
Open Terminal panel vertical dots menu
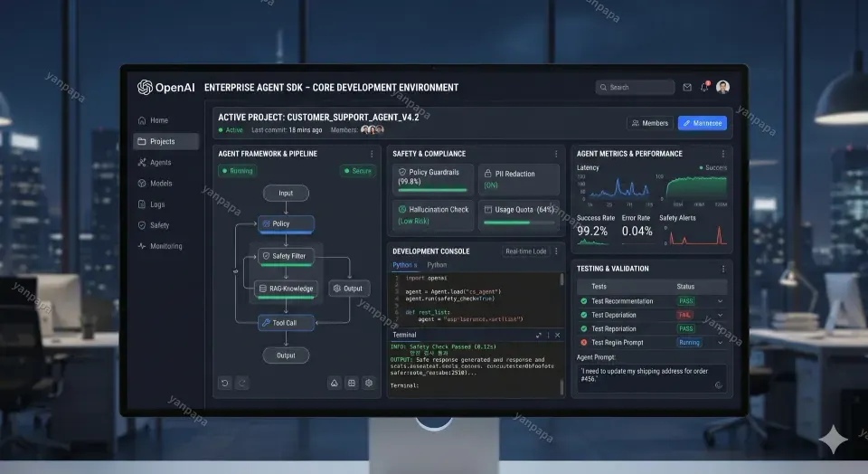548,335
